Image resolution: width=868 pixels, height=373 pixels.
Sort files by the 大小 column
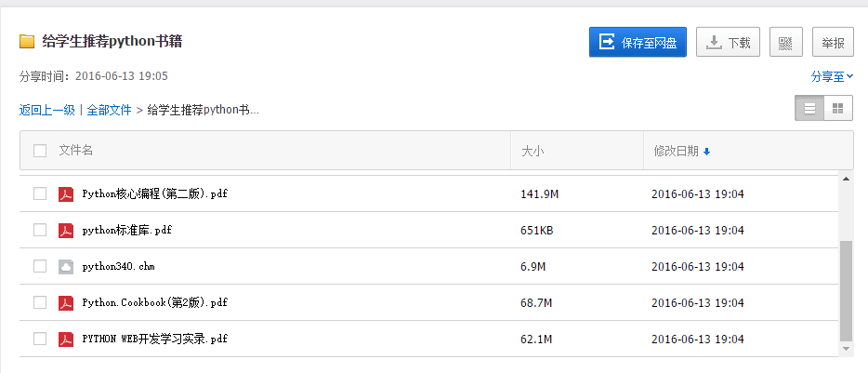(x=533, y=151)
